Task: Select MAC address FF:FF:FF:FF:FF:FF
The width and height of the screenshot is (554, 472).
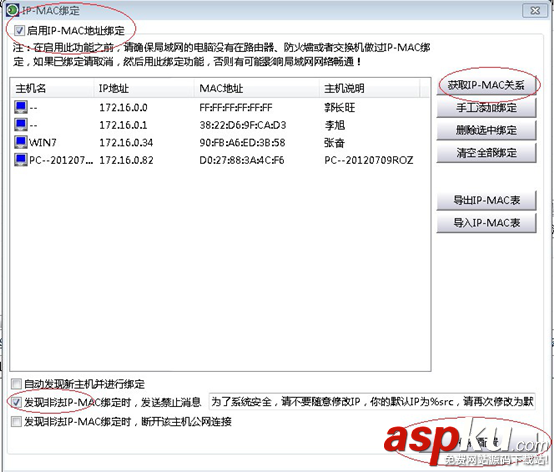Action: (x=236, y=107)
